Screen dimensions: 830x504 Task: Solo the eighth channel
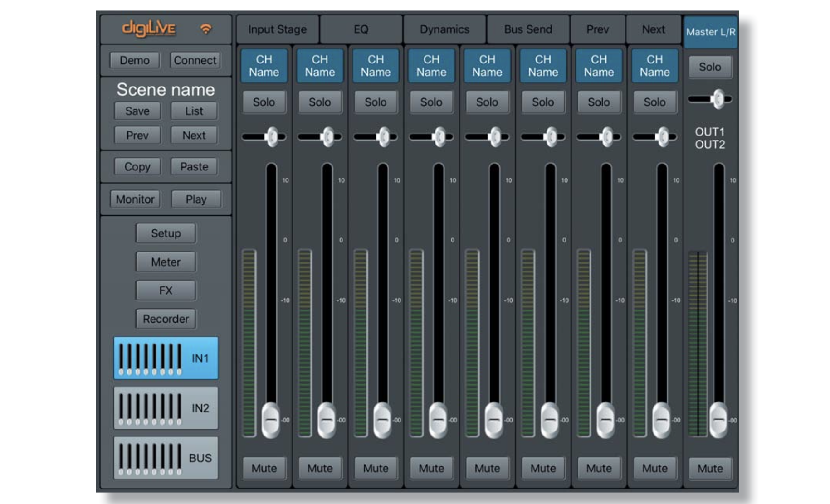[x=654, y=102]
